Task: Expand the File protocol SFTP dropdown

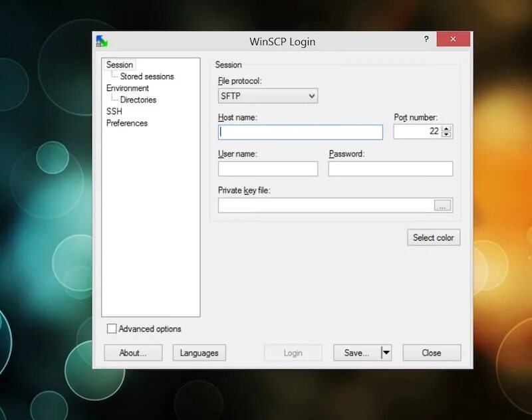Action: [x=268, y=96]
